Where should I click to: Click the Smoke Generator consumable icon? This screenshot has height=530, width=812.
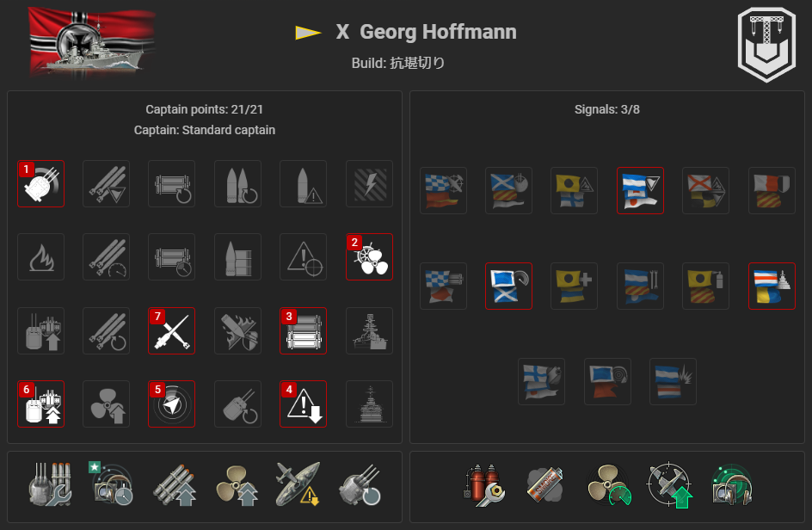(x=544, y=485)
